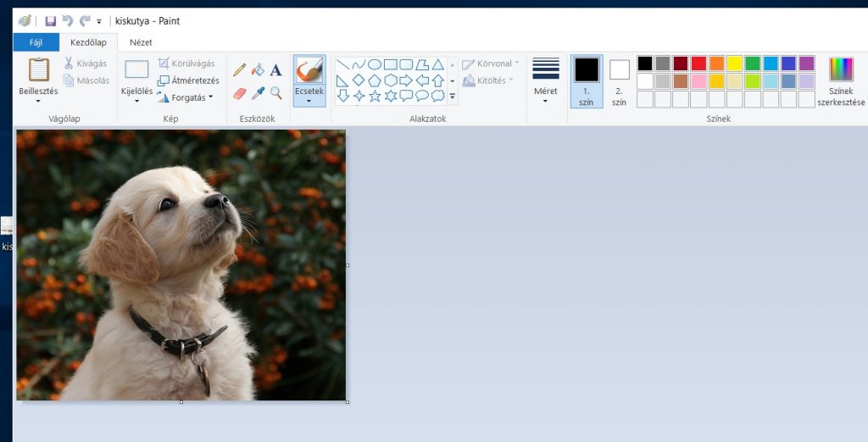868x442 pixels.
Task: Select the Text tool
Action: [x=275, y=69]
